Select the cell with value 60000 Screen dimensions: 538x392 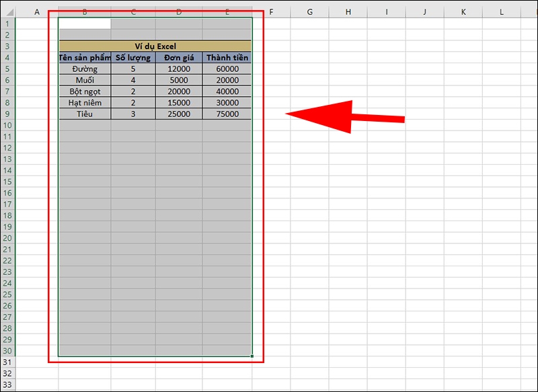tap(227, 69)
